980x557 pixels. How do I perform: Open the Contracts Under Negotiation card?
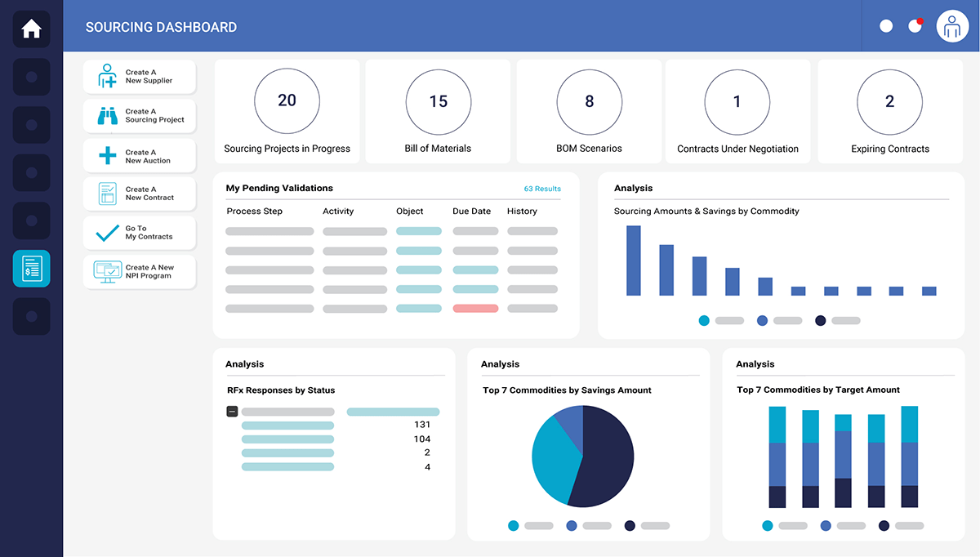(x=737, y=111)
